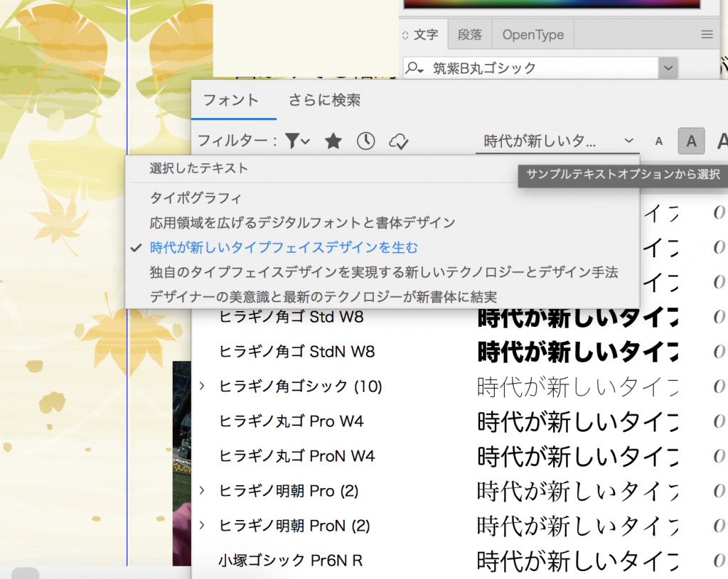The width and height of the screenshot is (728, 579).
Task: Expand the ヒラギノ明朝 Pro (2) family
Action: click(x=203, y=491)
